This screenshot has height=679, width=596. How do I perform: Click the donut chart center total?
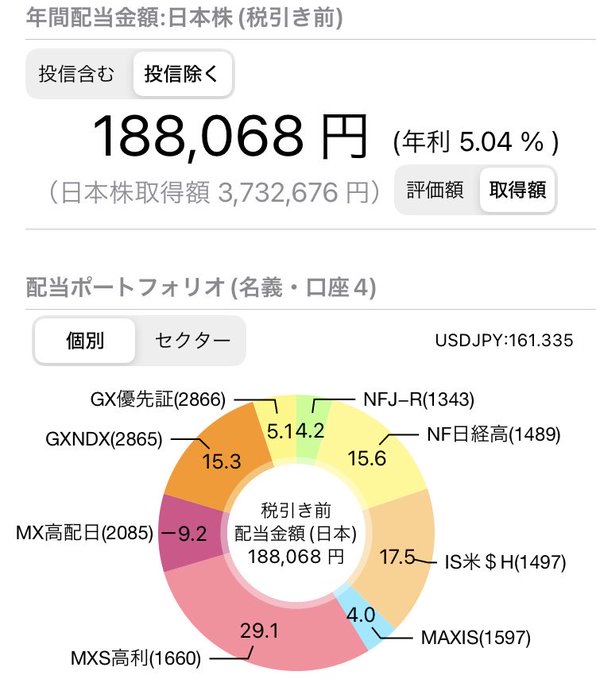click(296, 534)
